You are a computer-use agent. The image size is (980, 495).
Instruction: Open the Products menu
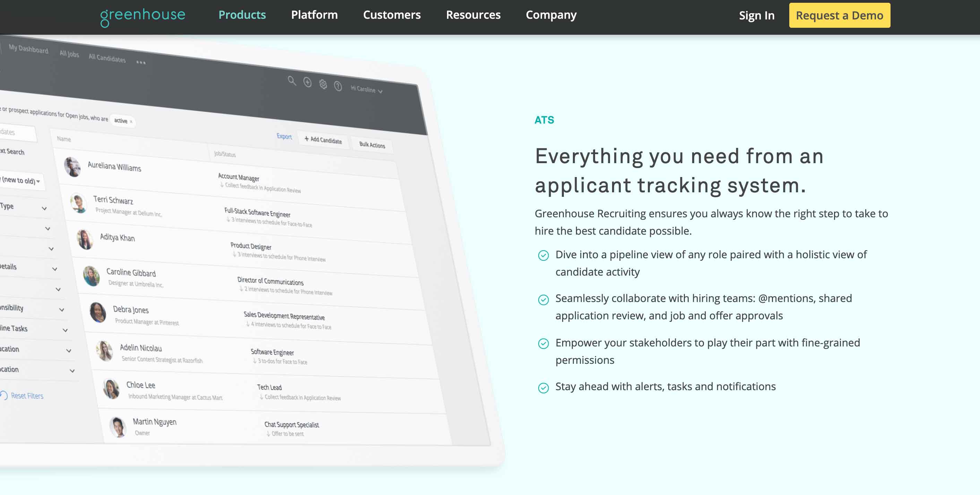pos(242,15)
